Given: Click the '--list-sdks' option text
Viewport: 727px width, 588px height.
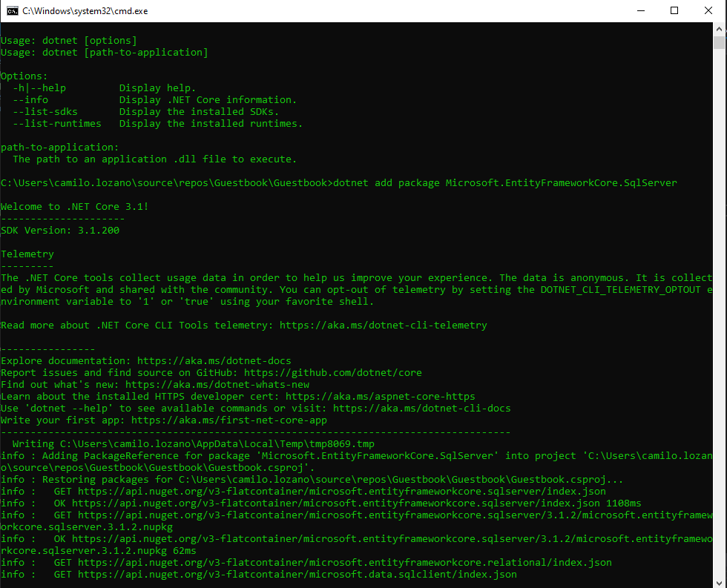Looking at the screenshot, I should [45, 112].
